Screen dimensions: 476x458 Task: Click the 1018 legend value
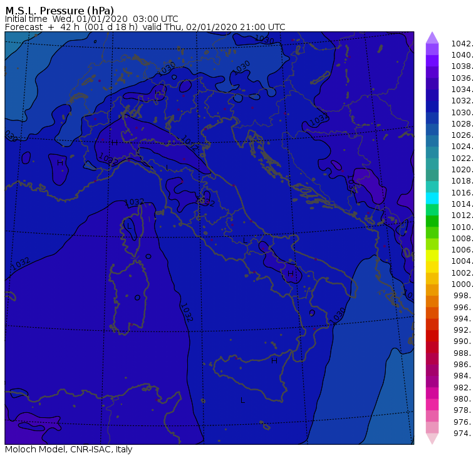coord(462,180)
